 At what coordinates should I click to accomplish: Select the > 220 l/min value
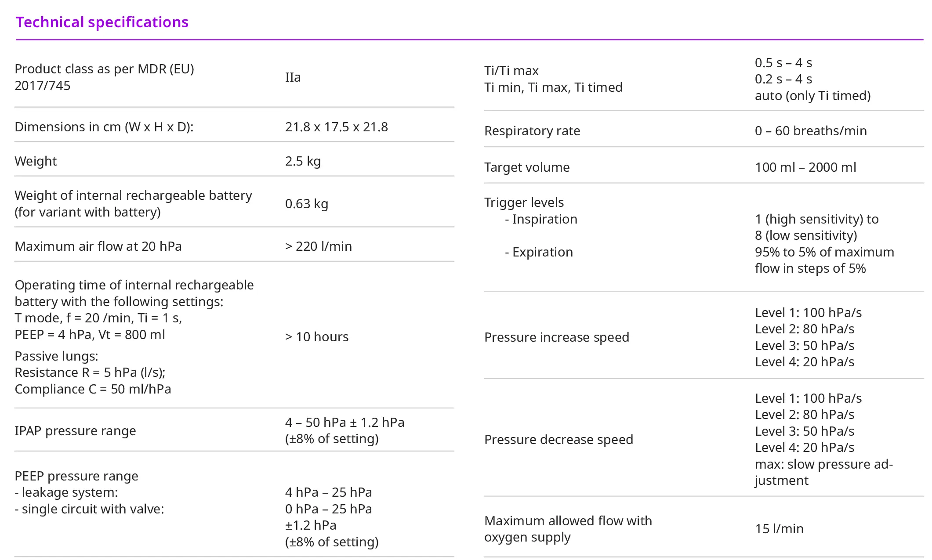[x=319, y=246]
